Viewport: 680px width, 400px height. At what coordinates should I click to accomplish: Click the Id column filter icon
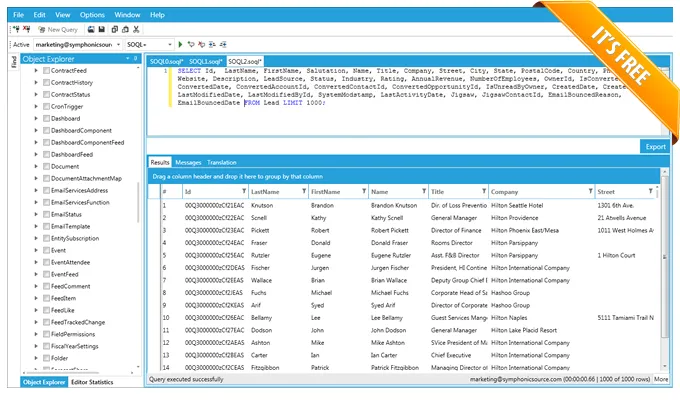click(244, 191)
